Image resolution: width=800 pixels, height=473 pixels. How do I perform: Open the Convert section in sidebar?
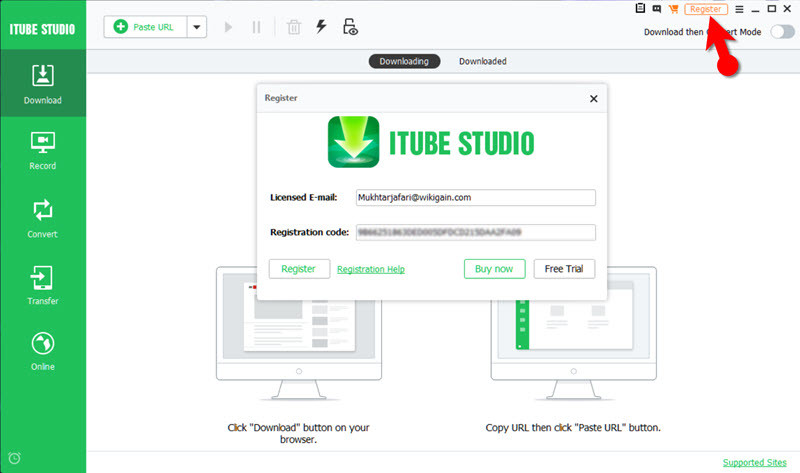(x=43, y=218)
